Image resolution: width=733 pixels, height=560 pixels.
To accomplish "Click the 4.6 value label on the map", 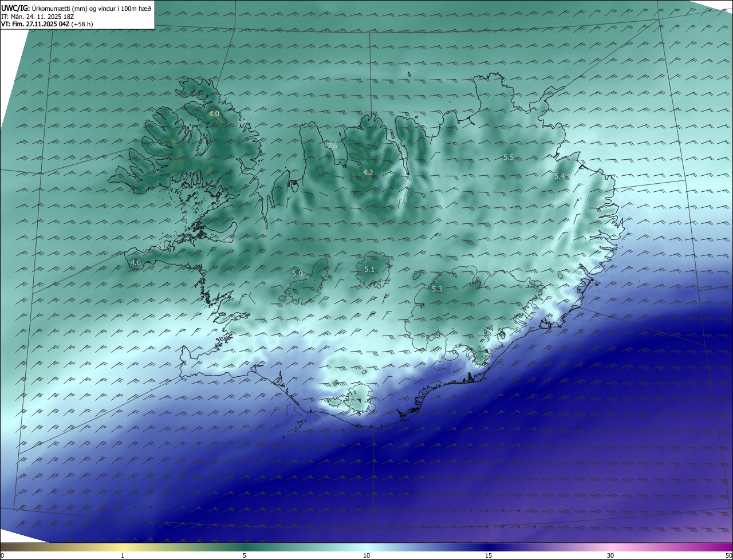I will click(136, 263).
